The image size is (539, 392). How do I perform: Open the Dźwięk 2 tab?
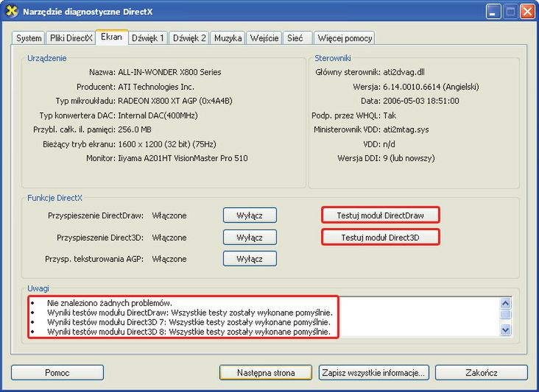(x=189, y=38)
